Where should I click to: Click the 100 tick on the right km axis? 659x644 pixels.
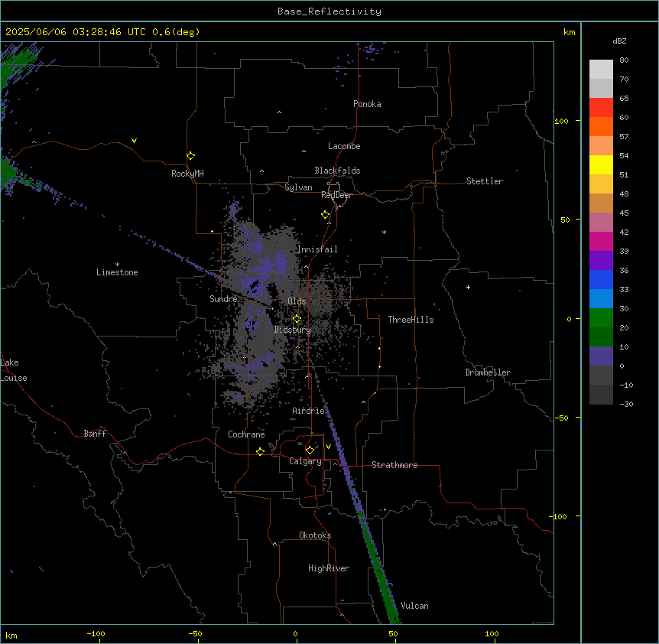pyautogui.click(x=561, y=121)
